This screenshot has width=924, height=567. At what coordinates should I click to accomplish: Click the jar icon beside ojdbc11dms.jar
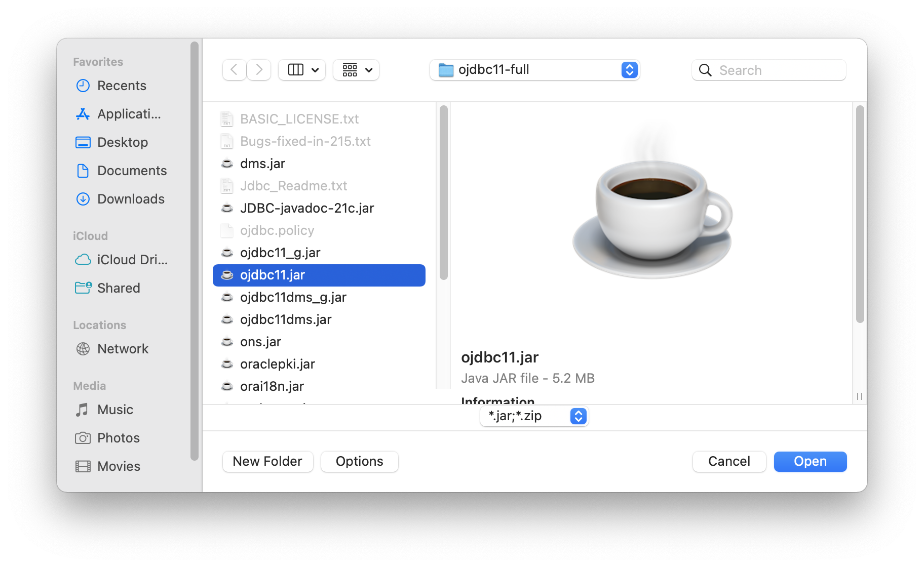(x=227, y=319)
